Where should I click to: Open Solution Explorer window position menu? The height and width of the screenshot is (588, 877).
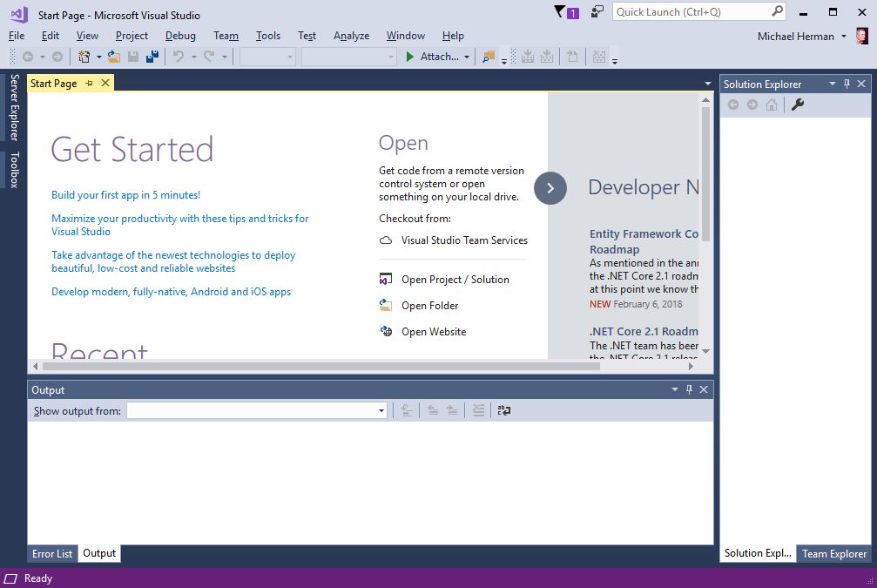coord(833,84)
